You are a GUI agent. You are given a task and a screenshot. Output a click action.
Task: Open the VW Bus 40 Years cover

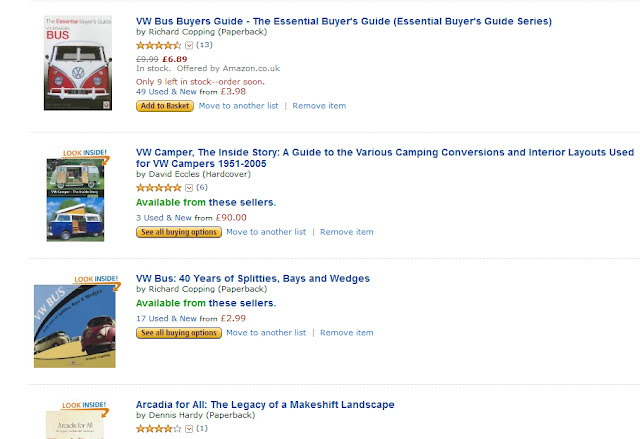[75, 326]
